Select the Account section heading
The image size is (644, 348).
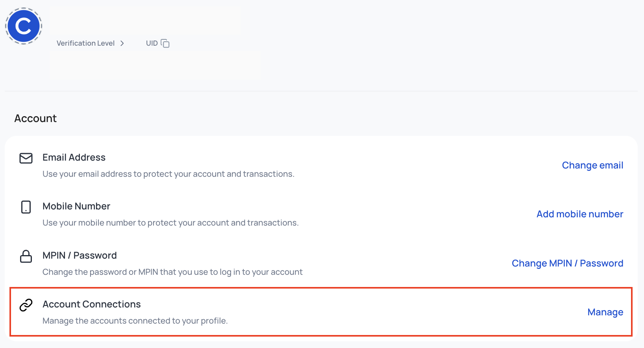click(35, 118)
